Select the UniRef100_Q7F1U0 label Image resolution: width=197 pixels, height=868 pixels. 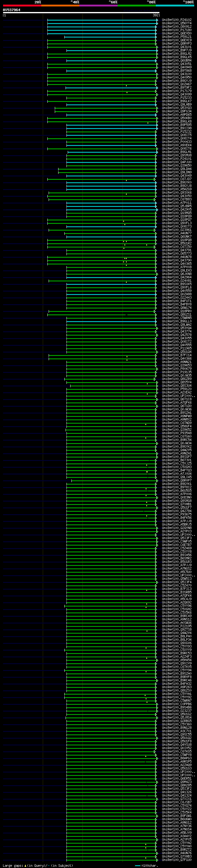click(176, 860)
